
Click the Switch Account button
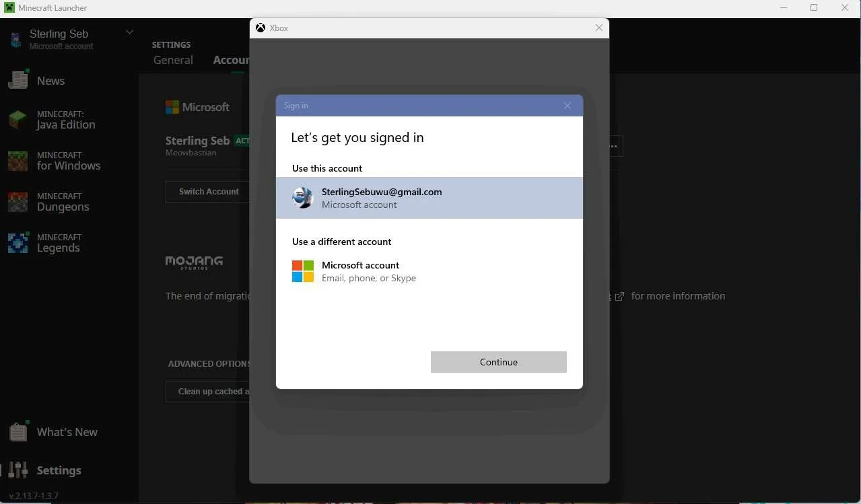pos(207,192)
